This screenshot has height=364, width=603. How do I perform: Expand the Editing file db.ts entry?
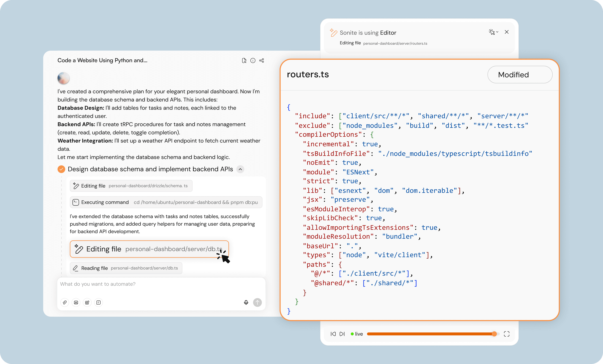tap(149, 249)
